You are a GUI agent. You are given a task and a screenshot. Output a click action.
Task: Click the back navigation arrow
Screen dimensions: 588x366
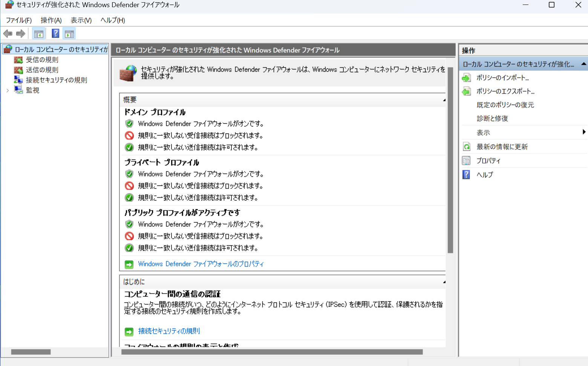(x=8, y=34)
